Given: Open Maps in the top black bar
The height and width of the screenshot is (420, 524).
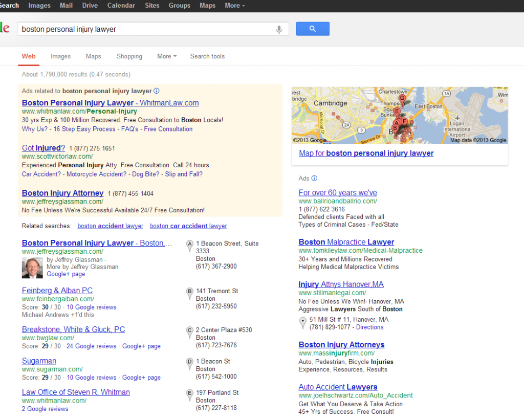Looking at the screenshot, I should pos(208,6).
